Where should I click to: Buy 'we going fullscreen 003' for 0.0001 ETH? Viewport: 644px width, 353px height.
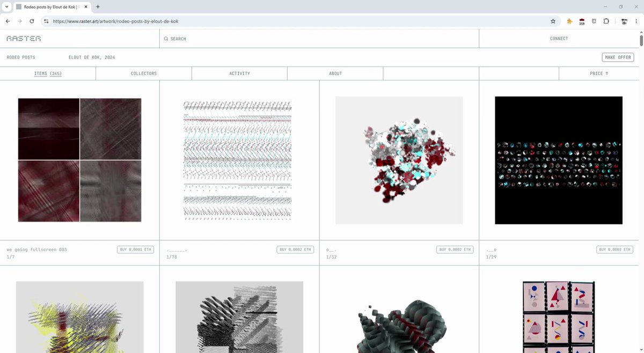point(135,249)
